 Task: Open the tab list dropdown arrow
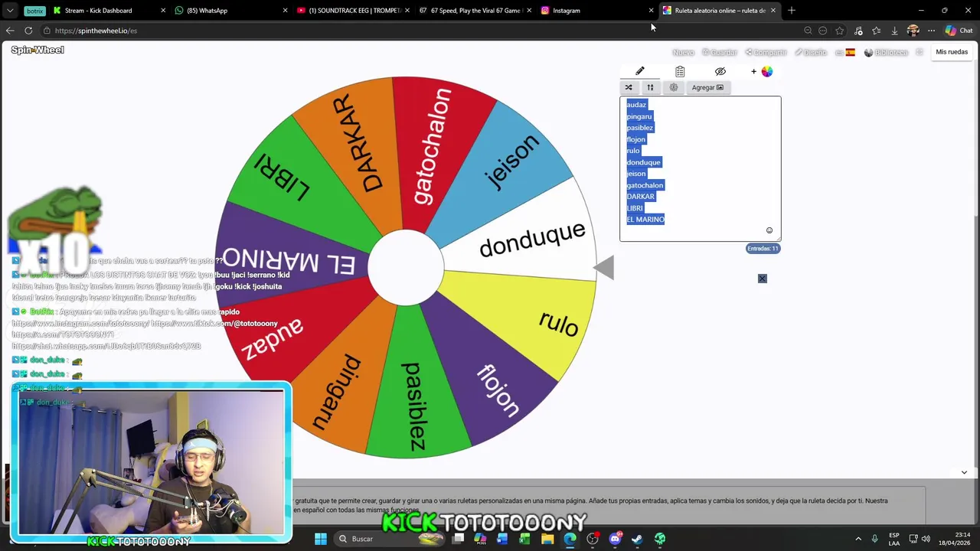pyautogui.click(x=10, y=11)
